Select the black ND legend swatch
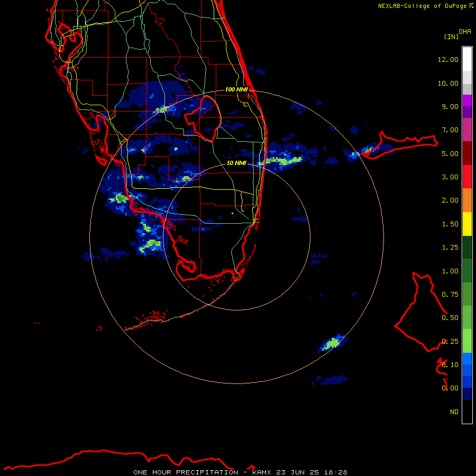 pos(467,411)
